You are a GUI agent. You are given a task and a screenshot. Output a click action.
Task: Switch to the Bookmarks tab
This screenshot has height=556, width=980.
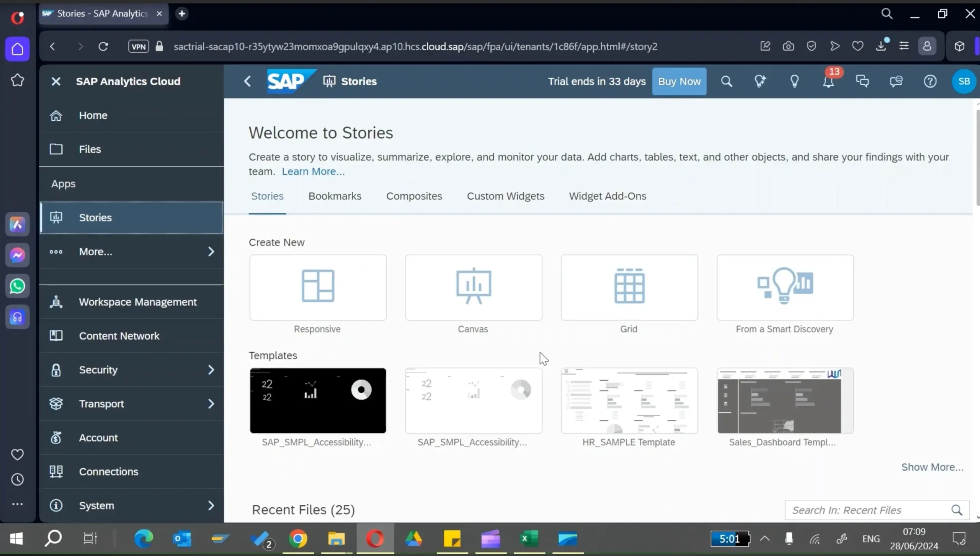(x=335, y=196)
